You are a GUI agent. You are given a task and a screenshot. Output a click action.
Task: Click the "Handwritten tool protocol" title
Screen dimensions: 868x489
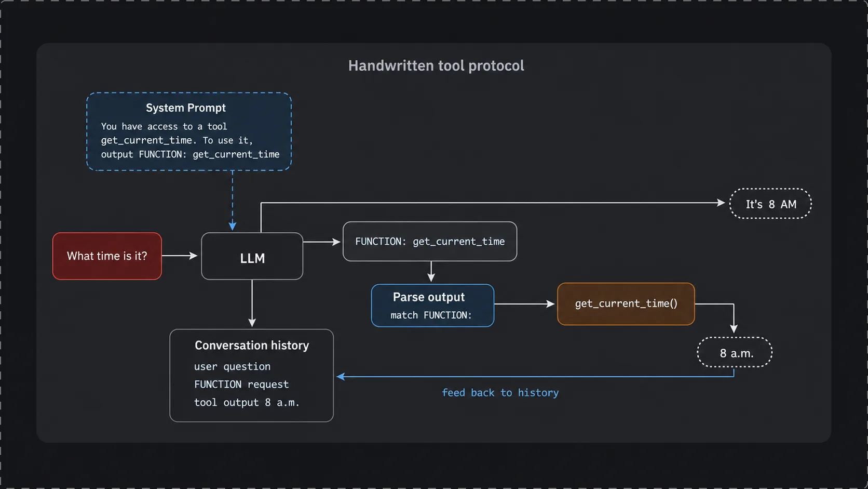click(436, 65)
